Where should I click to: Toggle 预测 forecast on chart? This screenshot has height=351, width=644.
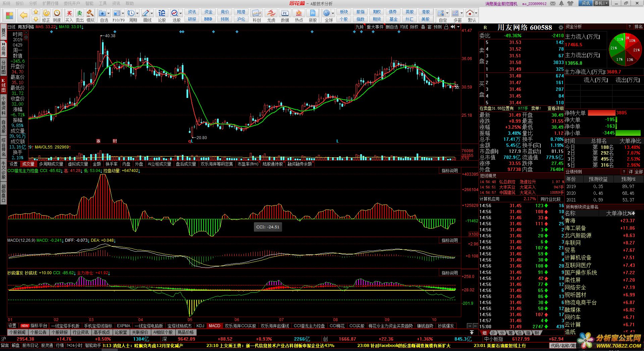(x=437, y=27)
